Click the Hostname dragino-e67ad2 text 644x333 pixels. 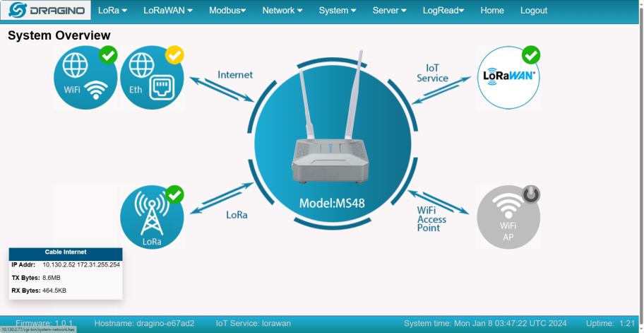[x=144, y=323]
